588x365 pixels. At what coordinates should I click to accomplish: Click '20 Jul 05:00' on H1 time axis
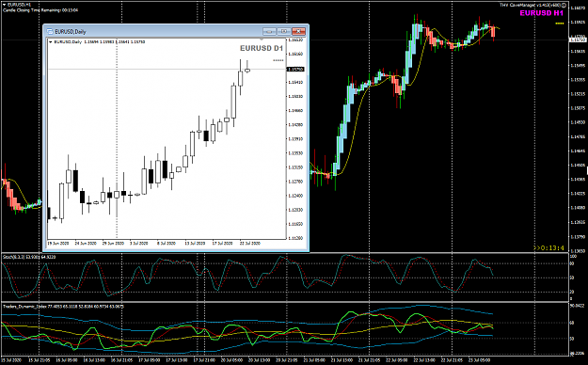[232, 360]
